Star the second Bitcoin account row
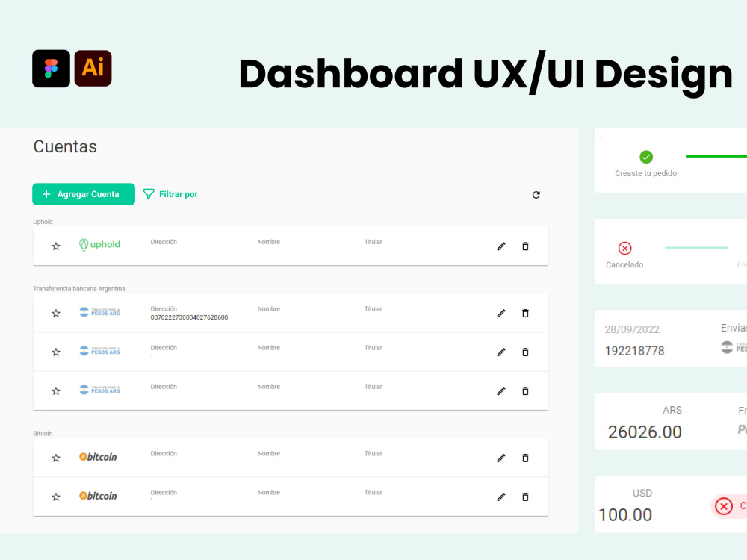This screenshot has width=747, height=560. point(56,497)
